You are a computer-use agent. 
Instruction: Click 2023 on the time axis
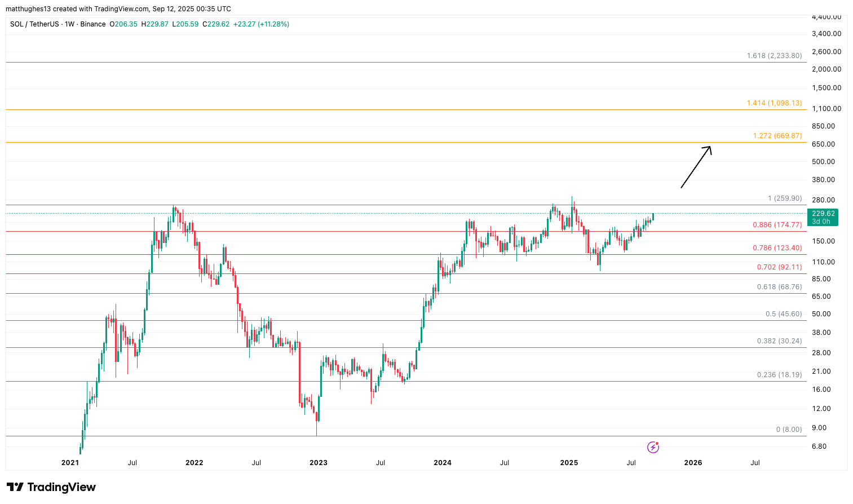pyautogui.click(x=318, y=463)
